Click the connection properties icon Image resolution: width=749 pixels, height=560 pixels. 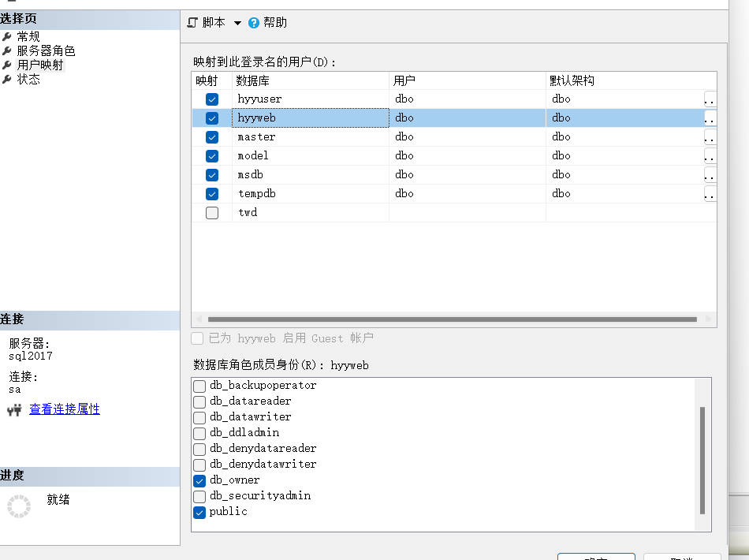click(14, 410)
